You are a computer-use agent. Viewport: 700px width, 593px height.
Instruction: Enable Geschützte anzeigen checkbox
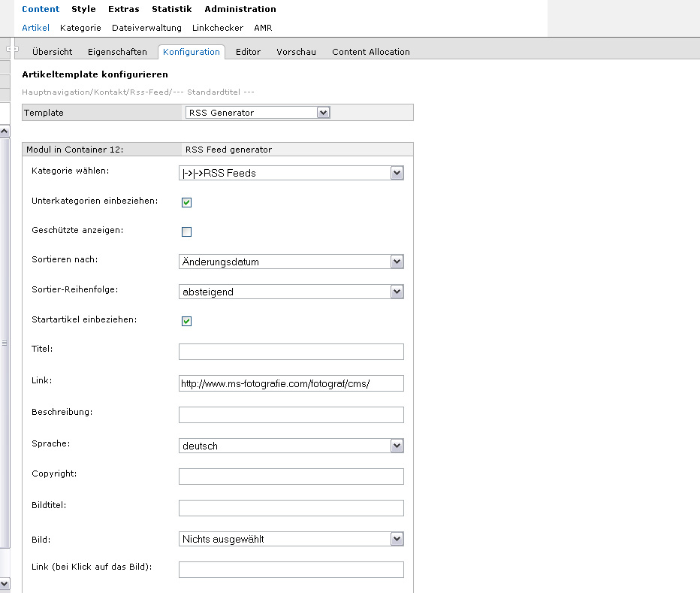187,232
